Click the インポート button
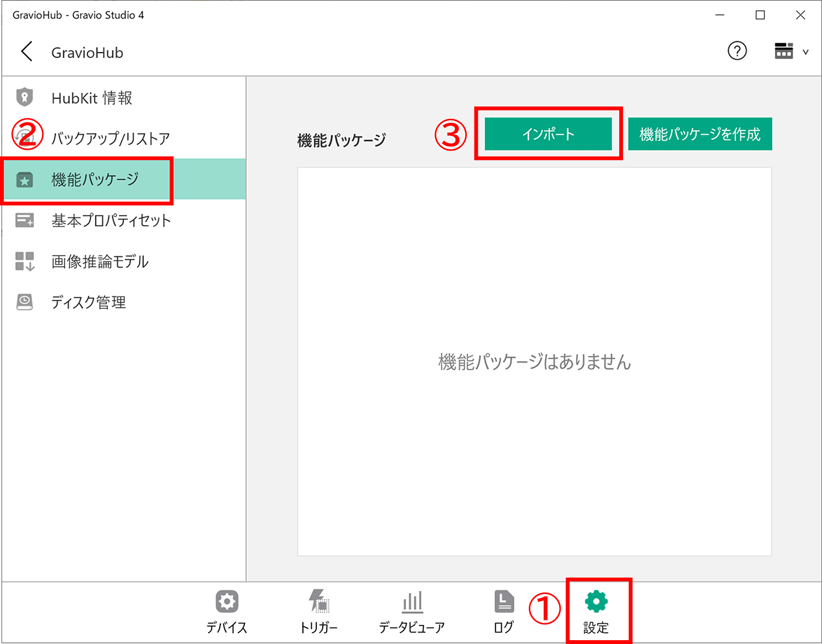The height and width of the screenshot is (644, 822). 548,134
